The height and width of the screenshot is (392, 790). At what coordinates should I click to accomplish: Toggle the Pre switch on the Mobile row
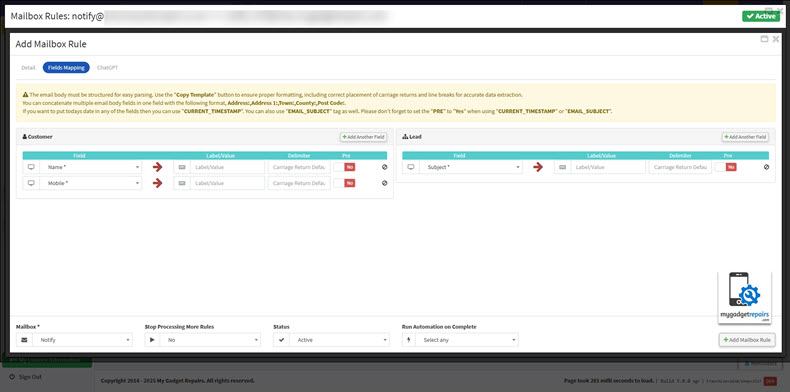coord(344,183)
